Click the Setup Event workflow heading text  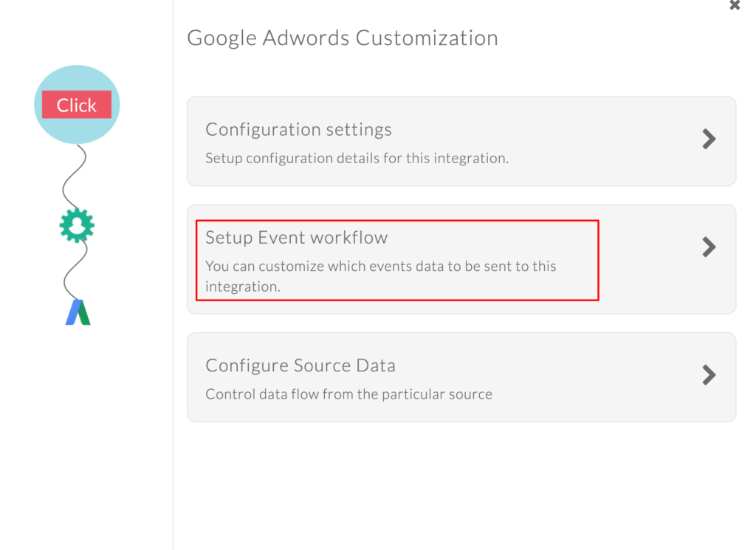tap(296, 238)
